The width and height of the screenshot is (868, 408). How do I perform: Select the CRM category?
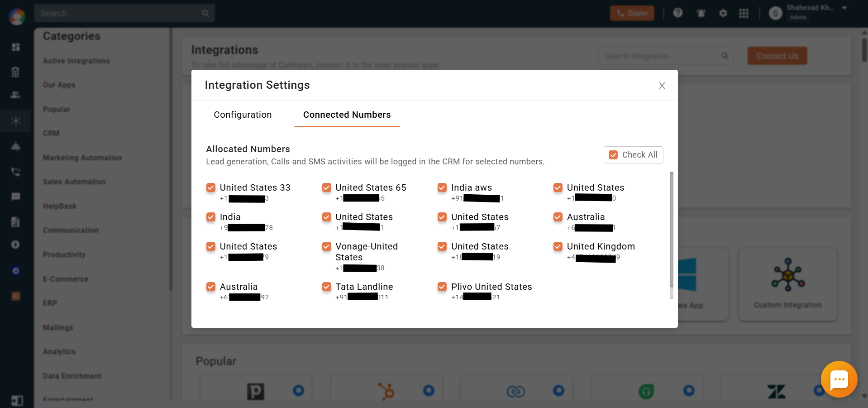[51, 133]
